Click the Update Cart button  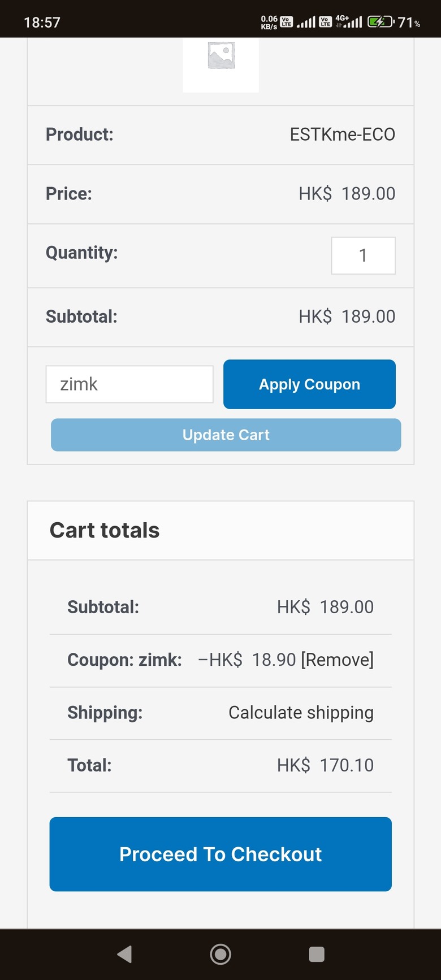coord(226,435)
